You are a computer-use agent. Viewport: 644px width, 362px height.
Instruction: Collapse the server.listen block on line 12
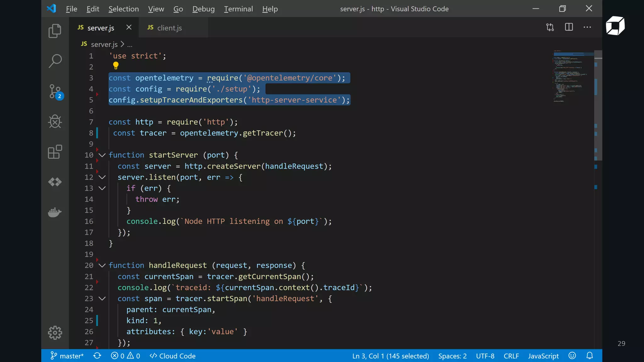(x=102, y=177)
